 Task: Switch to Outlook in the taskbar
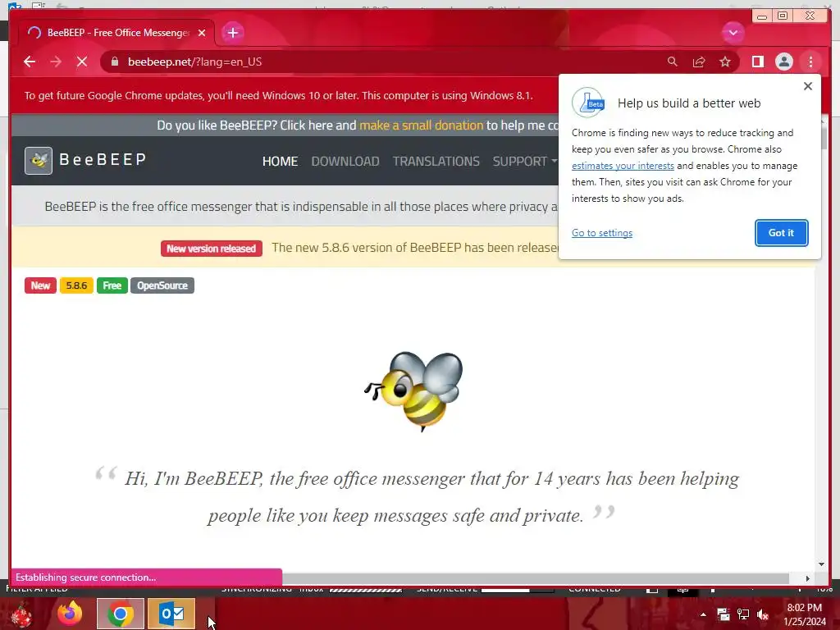point(171,614)
